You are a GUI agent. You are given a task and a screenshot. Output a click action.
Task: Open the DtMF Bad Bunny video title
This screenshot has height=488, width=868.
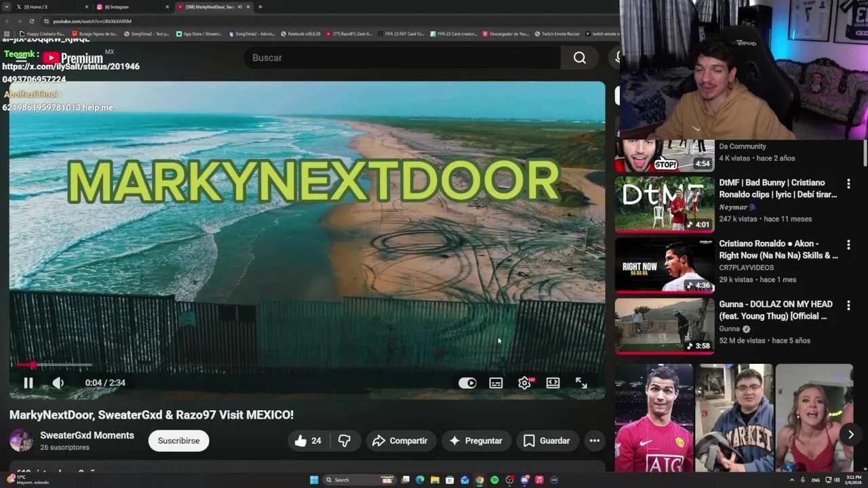click(778, 188)
